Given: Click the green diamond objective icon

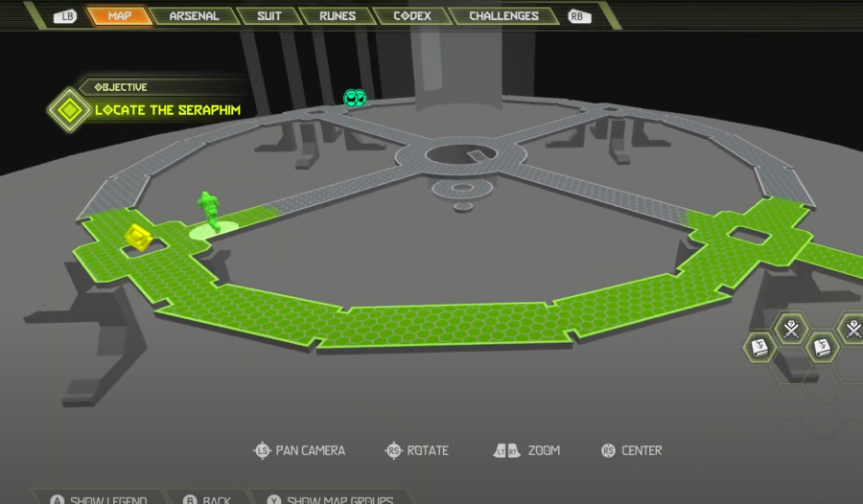Looking at the screenshot, I should click(x=69, y=109).
